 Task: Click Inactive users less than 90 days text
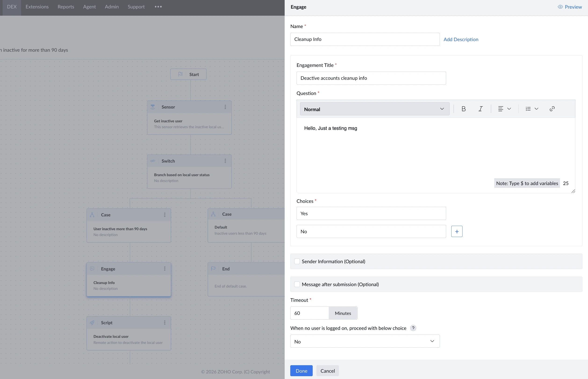pos(240,233)
